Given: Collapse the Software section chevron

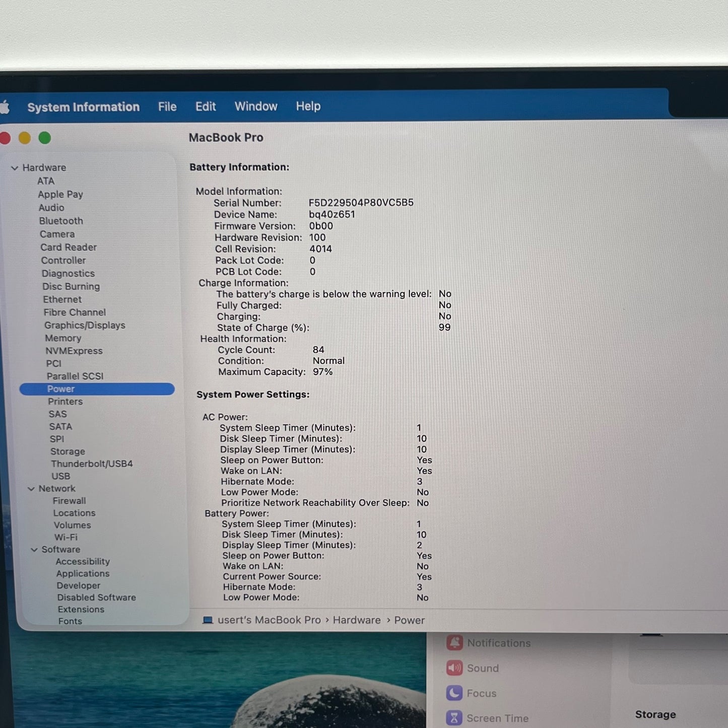Looking at the screenshot, I should [34, 550].
